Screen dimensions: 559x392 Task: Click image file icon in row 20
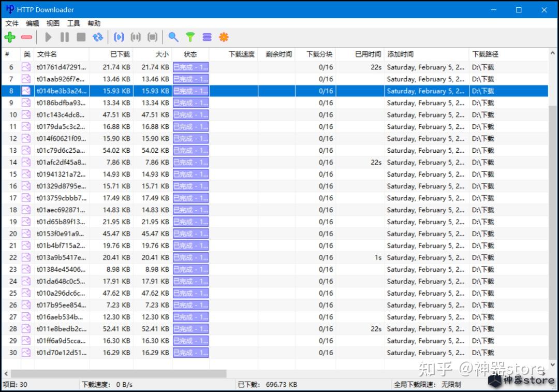coord(26,234)
